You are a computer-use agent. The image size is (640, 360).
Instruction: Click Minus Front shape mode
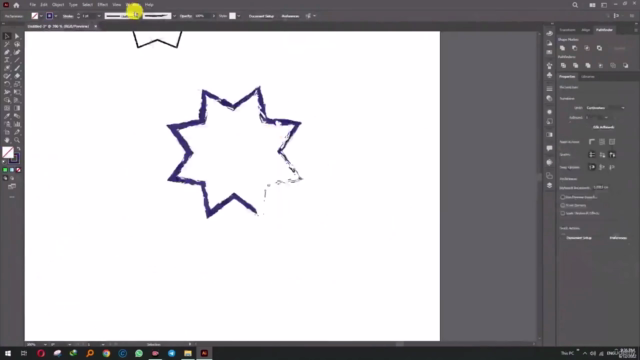575,48
